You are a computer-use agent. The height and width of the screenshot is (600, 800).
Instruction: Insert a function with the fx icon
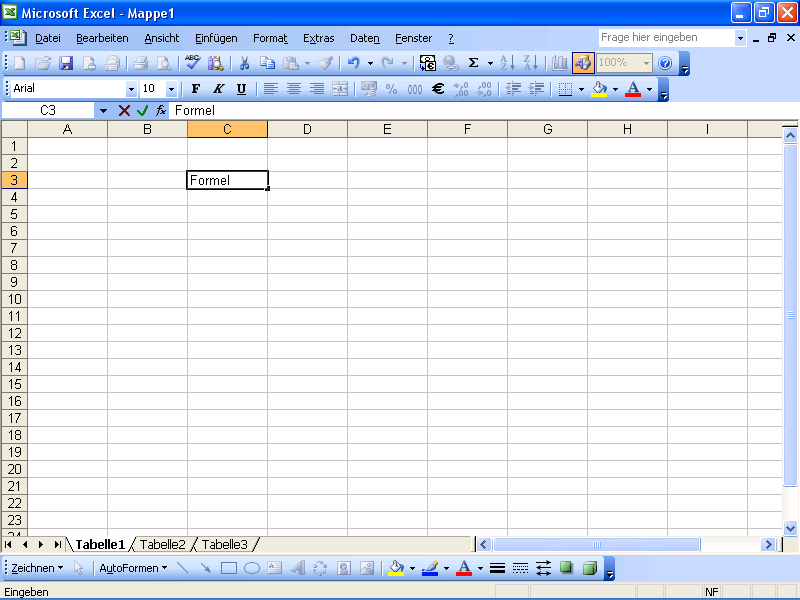pyautogui.click(x=160, y=111)
